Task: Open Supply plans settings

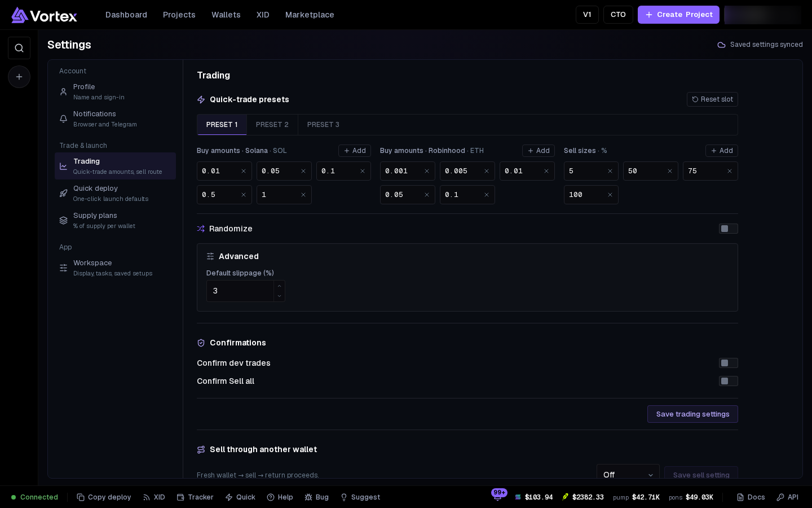Action: [x=115, y=220]
